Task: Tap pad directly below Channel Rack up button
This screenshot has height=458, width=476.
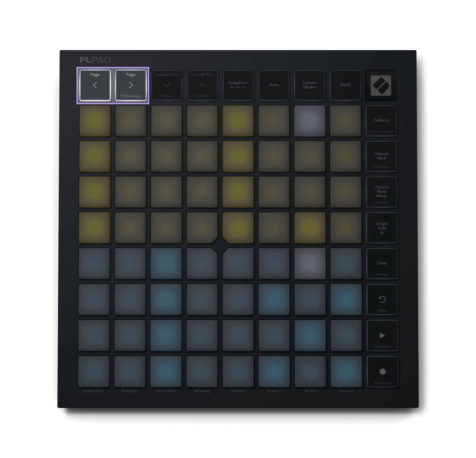Action: point(202,121)
